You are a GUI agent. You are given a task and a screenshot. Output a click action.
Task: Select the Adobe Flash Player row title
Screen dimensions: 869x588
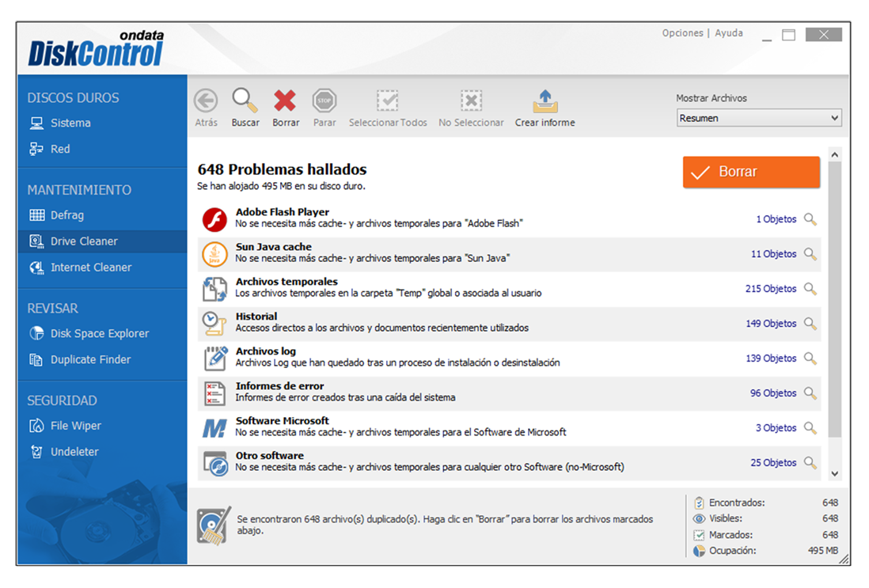[282, 212]
